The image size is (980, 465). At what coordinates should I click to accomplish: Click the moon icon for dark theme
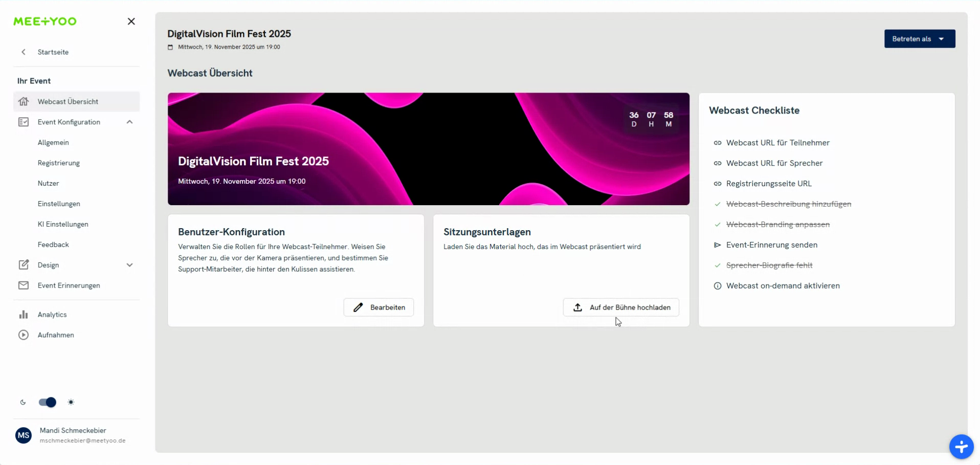[23, 403]
